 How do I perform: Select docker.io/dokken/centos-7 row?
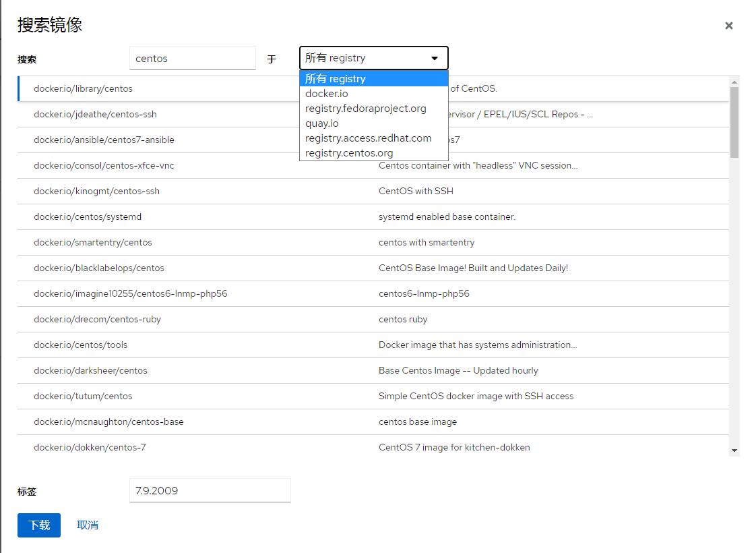(x=373, y=447)
